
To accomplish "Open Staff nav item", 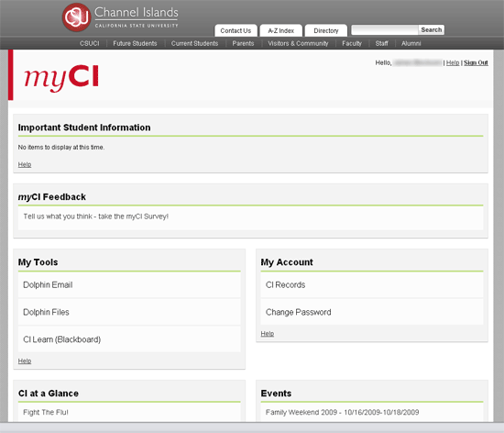I will pos(381,43).
